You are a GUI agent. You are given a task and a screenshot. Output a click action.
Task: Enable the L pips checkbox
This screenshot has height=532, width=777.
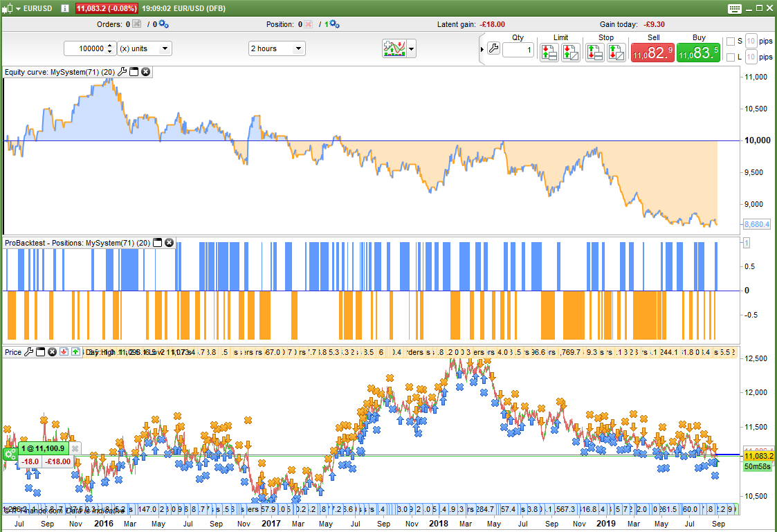coord(731,57)
